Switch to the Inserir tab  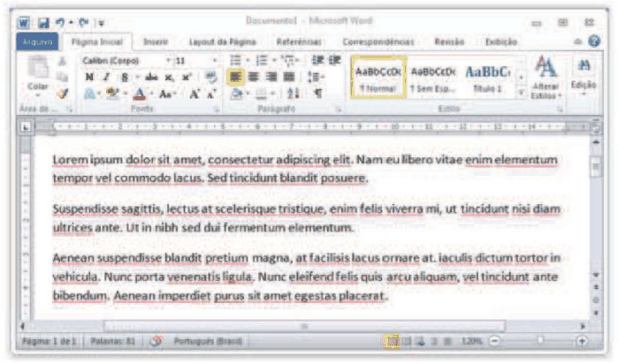(x=156, y=42)
